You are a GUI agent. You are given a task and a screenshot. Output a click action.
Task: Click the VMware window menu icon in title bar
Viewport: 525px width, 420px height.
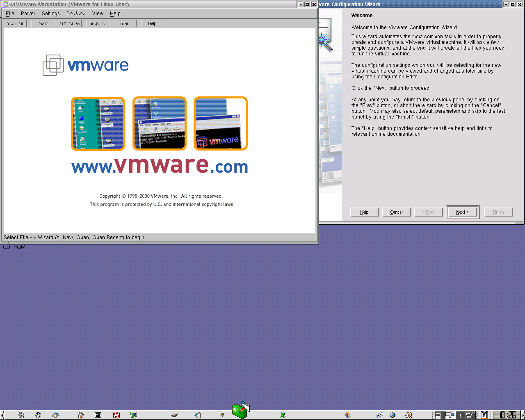click(x=5, y=5)
